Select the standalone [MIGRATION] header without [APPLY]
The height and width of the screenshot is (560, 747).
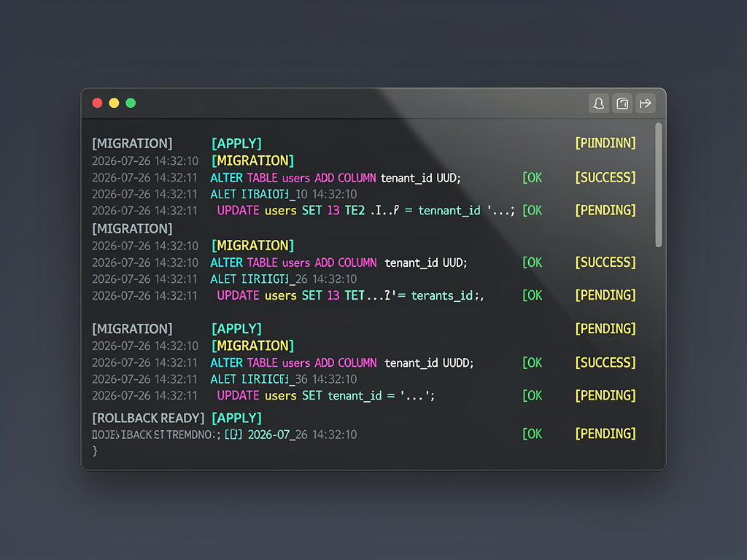click(x=132, y=228)
